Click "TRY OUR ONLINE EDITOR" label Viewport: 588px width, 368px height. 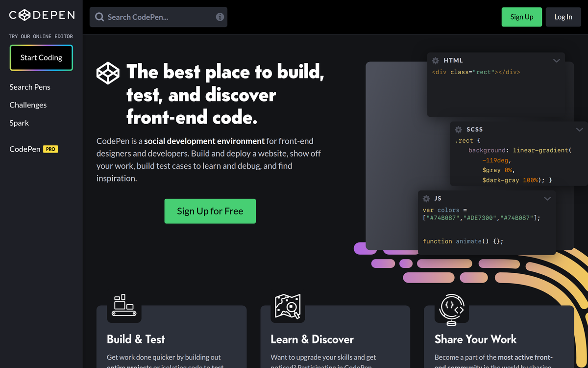(x=41, y=36)
